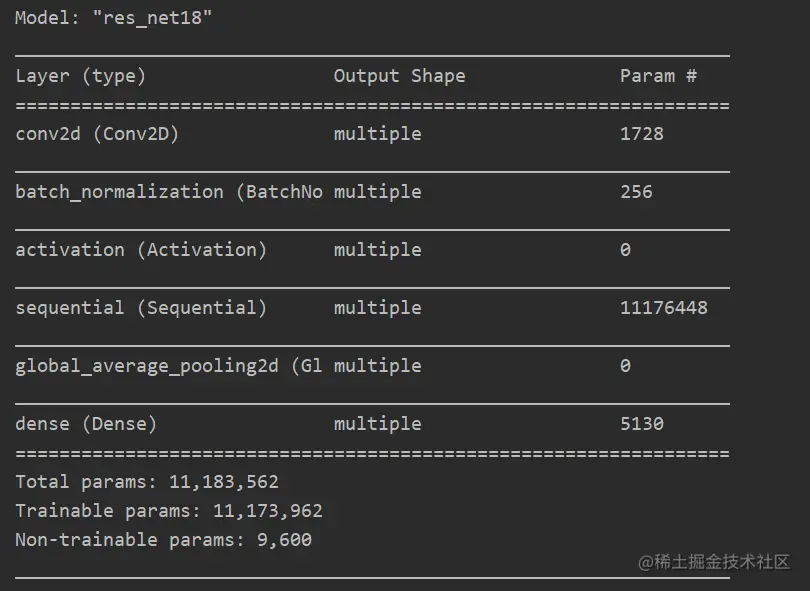Select the batch_normalization layer row text
The height and width of the screenshot is (591, 810).
[169, 192]
